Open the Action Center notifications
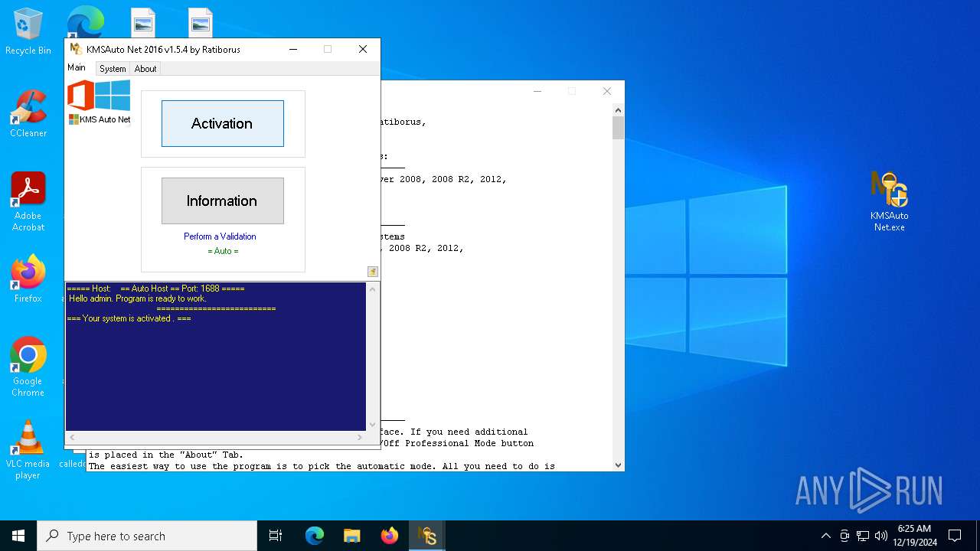Screen dimensions: 980x551 tap(955, 536)
